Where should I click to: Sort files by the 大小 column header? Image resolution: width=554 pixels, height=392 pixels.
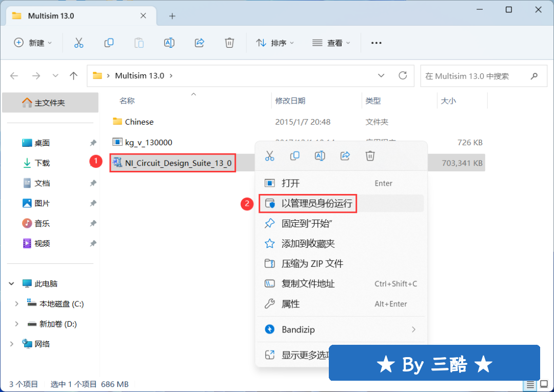448,101
